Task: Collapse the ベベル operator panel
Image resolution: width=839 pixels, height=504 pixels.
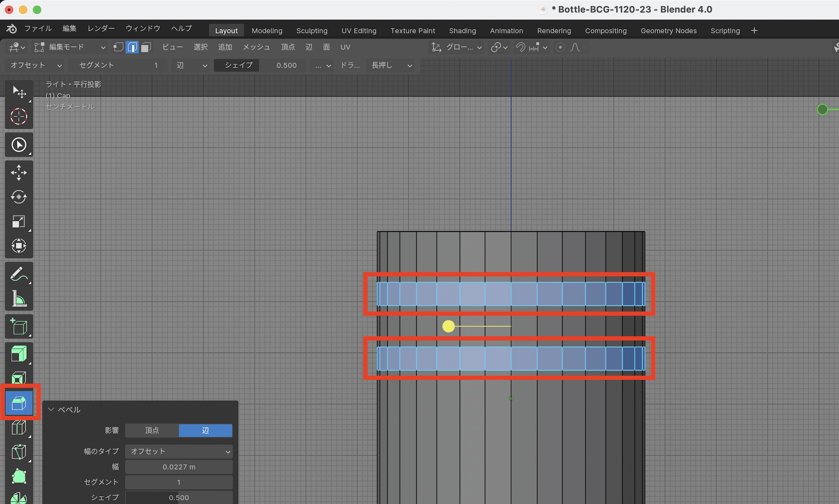Action: click(51, 410)
